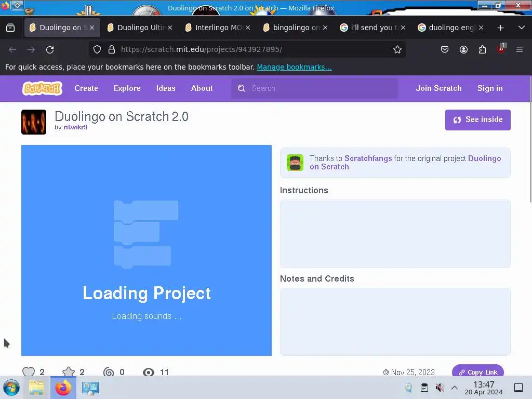
Task: Open the Firefox hamburger menu
Action: (520, 49)
